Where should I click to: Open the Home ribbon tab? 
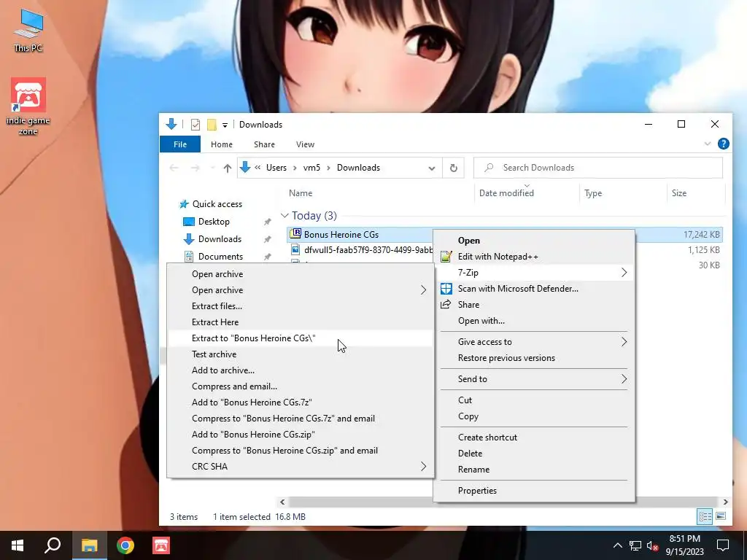[222, 144]
